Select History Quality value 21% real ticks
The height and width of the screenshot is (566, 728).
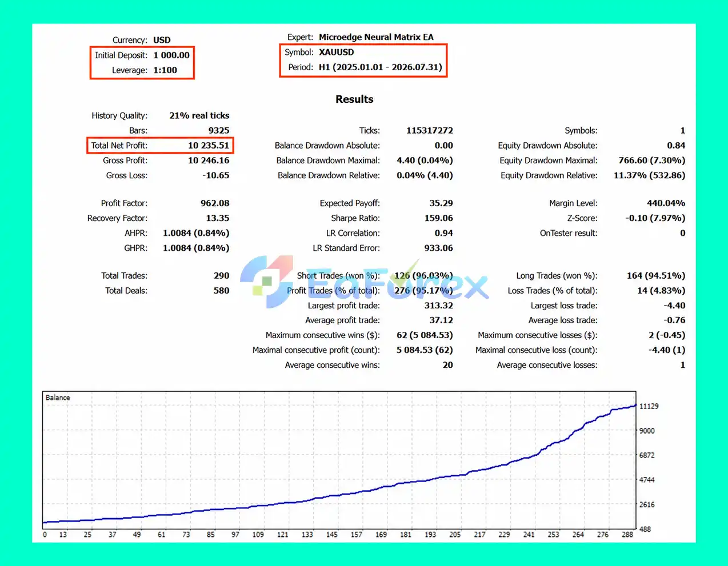pyautogui.click(x=199, y=115)
